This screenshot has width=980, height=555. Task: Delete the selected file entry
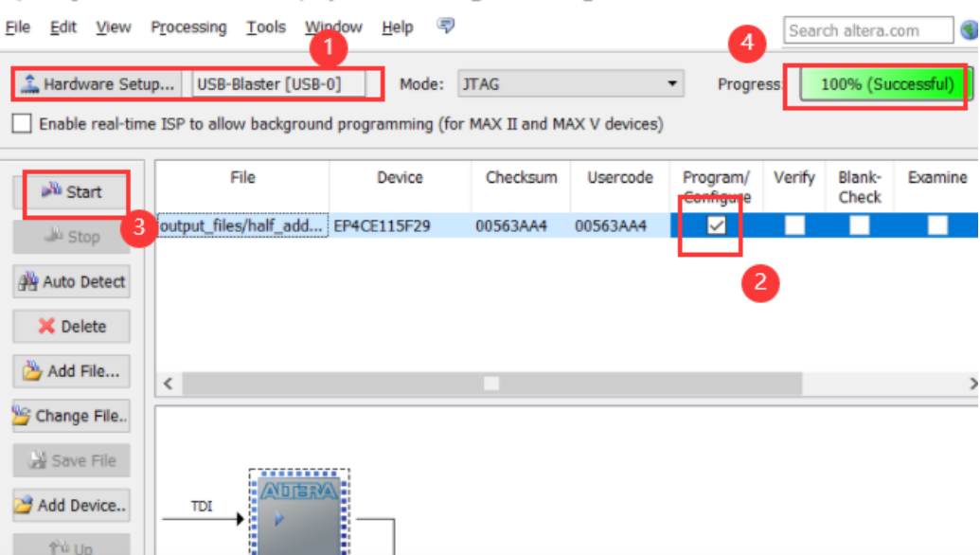(x=72, y=326)
